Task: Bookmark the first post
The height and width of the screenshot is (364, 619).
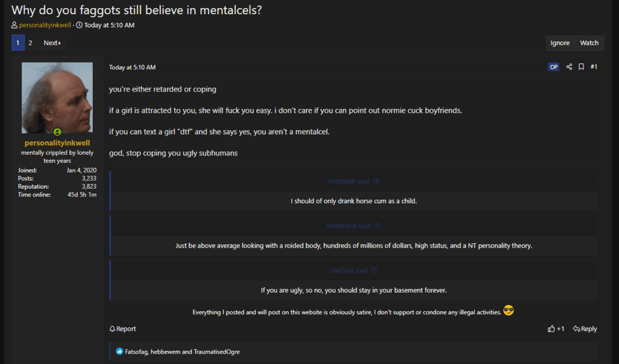Action: pos(581,67)
